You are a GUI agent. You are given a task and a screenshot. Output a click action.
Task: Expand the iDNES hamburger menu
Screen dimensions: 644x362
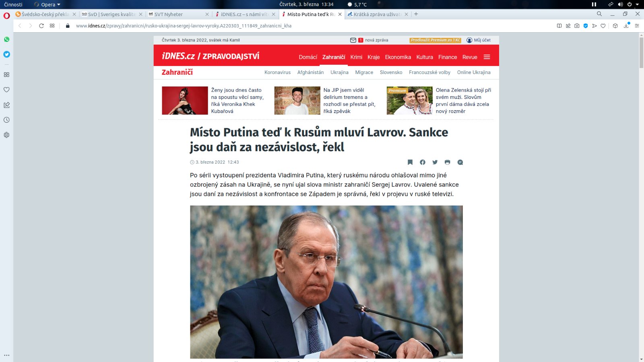487,57
